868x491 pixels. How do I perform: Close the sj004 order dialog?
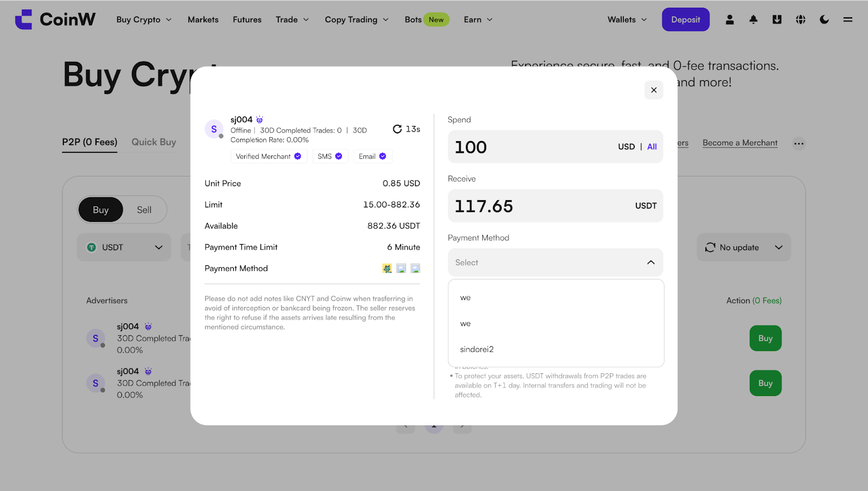[654, 90]
